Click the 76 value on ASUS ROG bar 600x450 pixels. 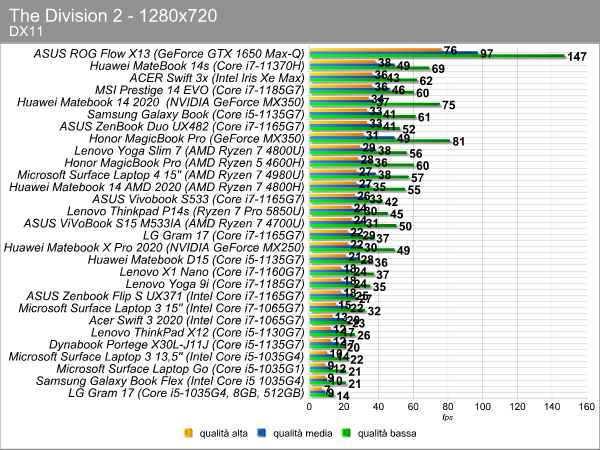[x=450, y=51]
